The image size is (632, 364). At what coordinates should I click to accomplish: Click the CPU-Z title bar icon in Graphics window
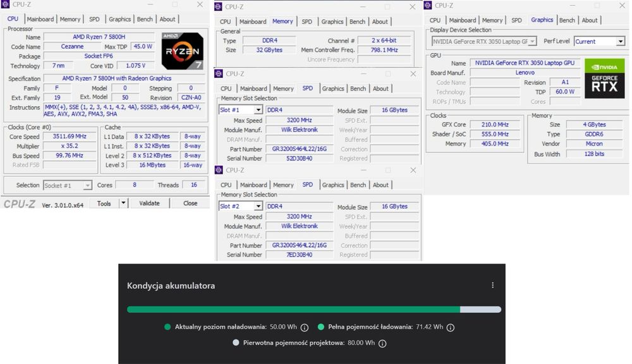pos(428,5)
